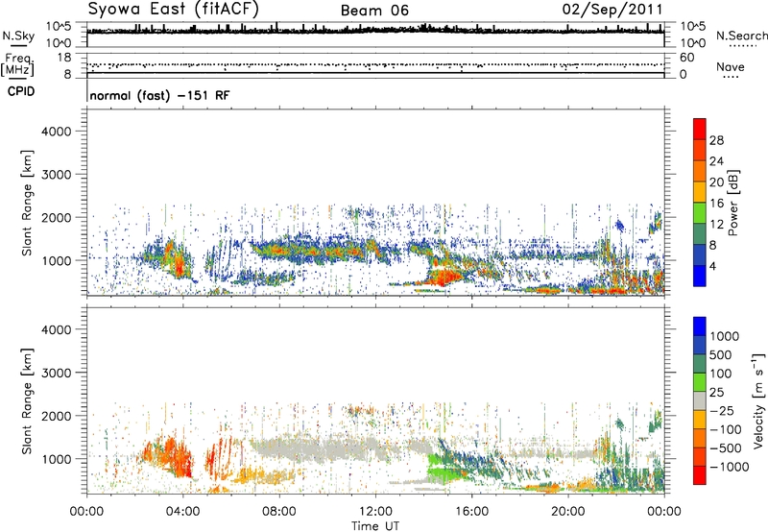The image size is (768, 532).
Task: Click 'normal (fast) -151 RF' text
Action: click(159, 96)
